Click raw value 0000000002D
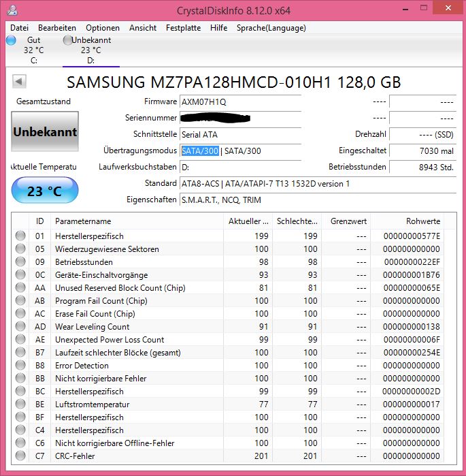 (411, 392)
